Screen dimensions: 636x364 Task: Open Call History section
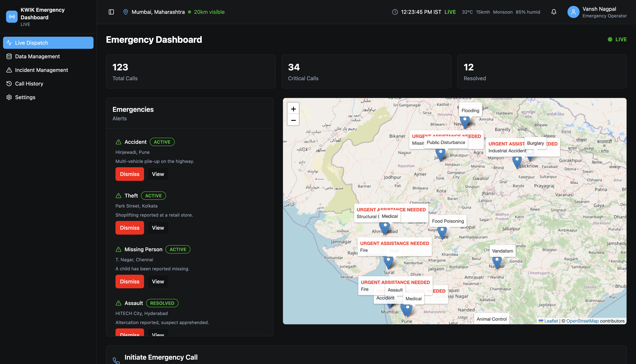click(x=29, y=84)
